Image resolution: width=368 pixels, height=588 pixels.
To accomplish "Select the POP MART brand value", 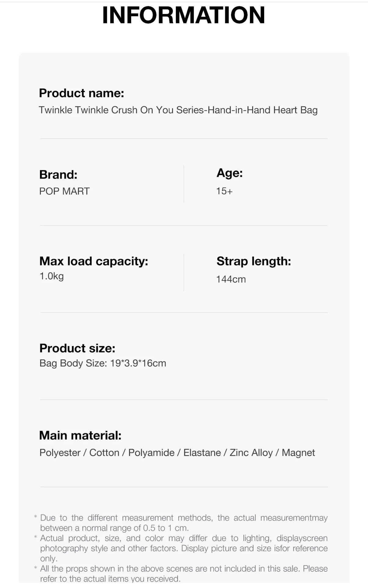I will click(64, 191).
